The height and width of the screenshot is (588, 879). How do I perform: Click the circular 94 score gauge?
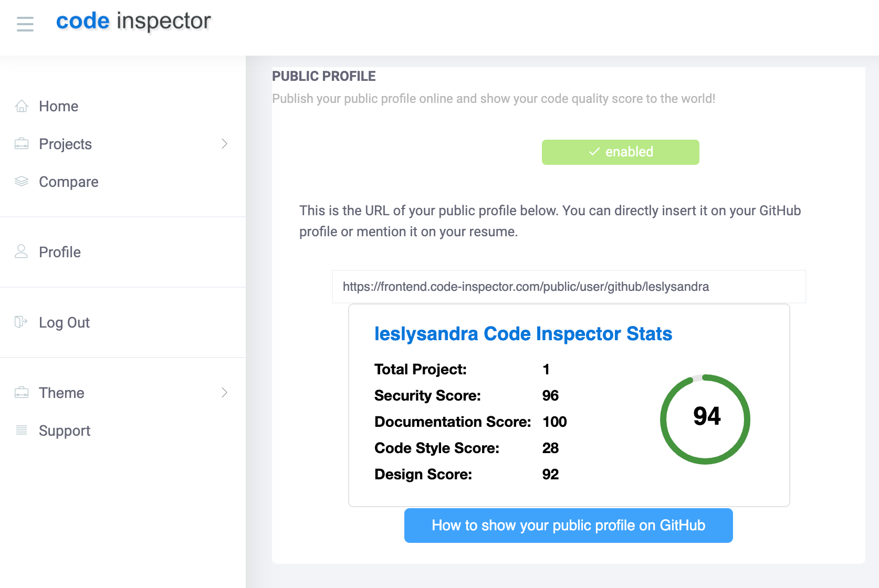[705, 419]
